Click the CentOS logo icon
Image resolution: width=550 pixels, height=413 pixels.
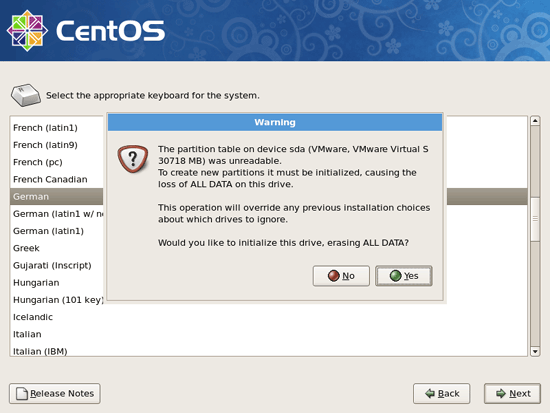tap(27, 31)
